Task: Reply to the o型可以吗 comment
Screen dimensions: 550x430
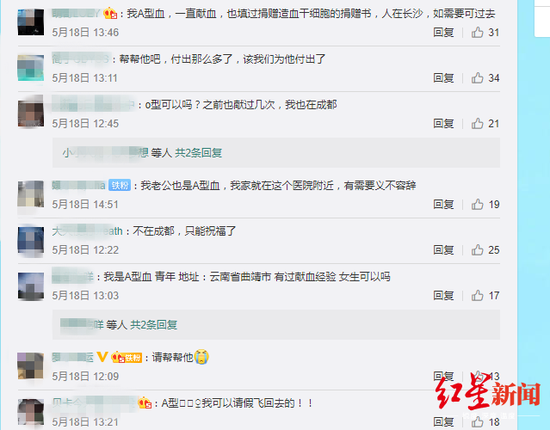Action: [x=443, y=123]
